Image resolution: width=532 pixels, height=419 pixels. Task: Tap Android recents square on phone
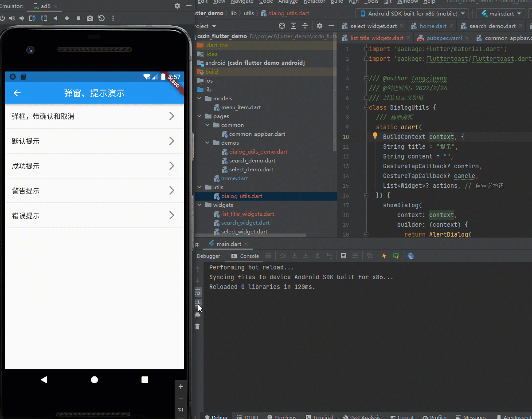pos(145,379)
